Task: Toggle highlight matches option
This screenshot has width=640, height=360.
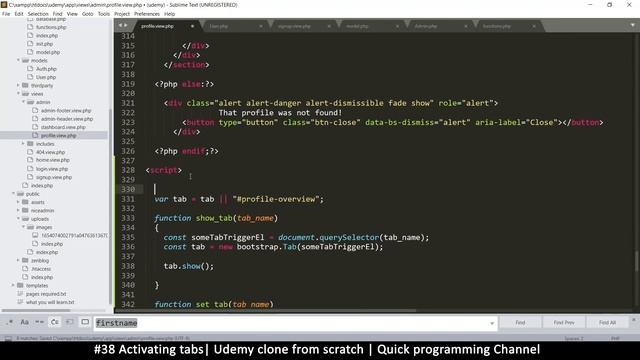Action: point(85,322)
